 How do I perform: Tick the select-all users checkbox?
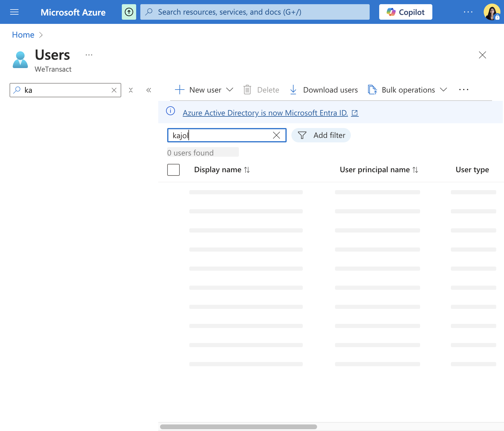tap(173, 170)
